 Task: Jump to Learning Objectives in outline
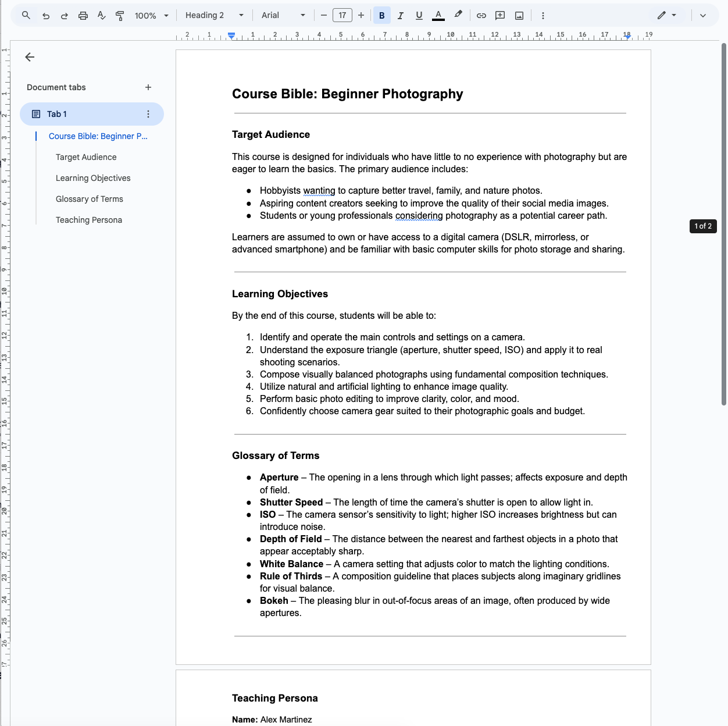93,178
